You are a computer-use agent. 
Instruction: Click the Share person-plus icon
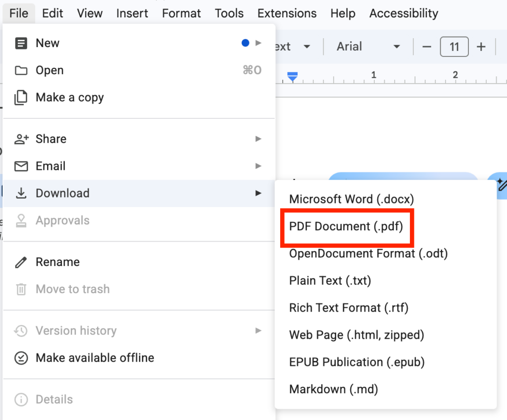21,139
